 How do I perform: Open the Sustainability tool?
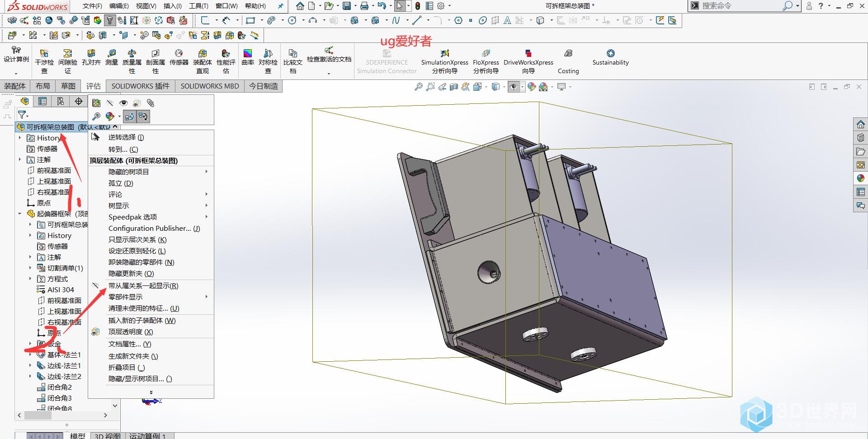611,58
